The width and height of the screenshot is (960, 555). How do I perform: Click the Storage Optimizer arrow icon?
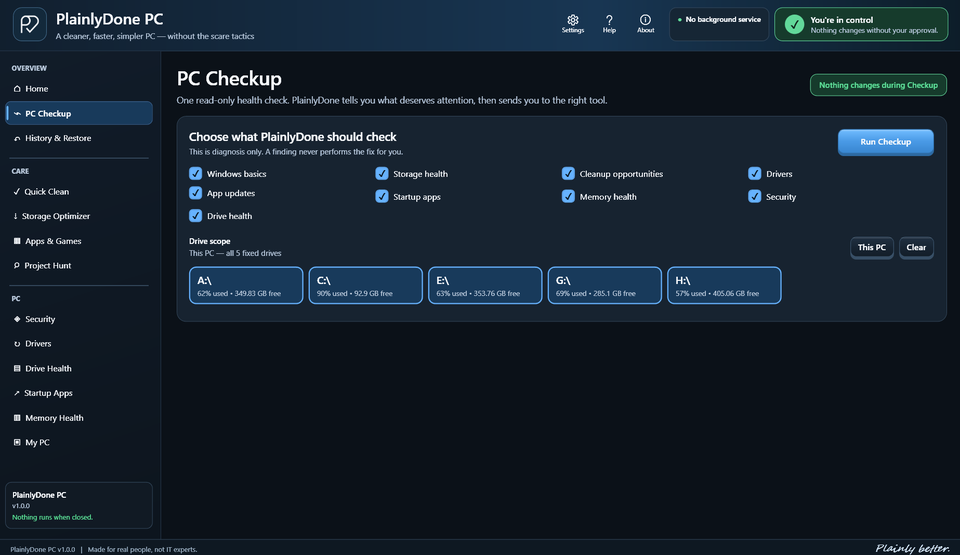(x=15, y=216)
